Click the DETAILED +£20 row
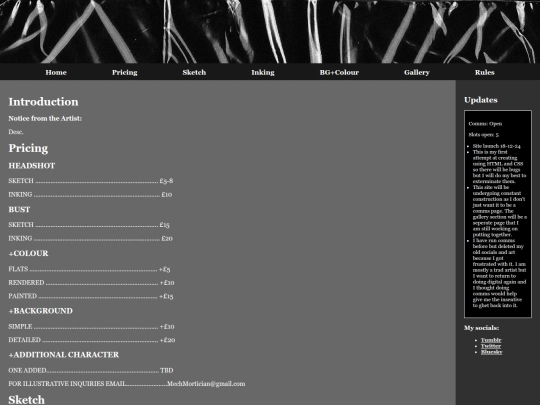This screenshot has width=540, height=405. point(92,340)
